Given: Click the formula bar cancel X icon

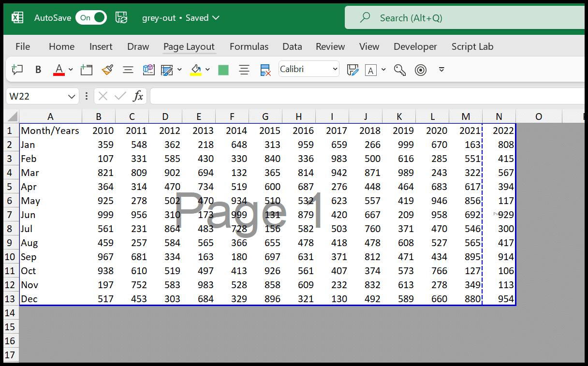Looking at the screenshot, I should click(103, 96).
